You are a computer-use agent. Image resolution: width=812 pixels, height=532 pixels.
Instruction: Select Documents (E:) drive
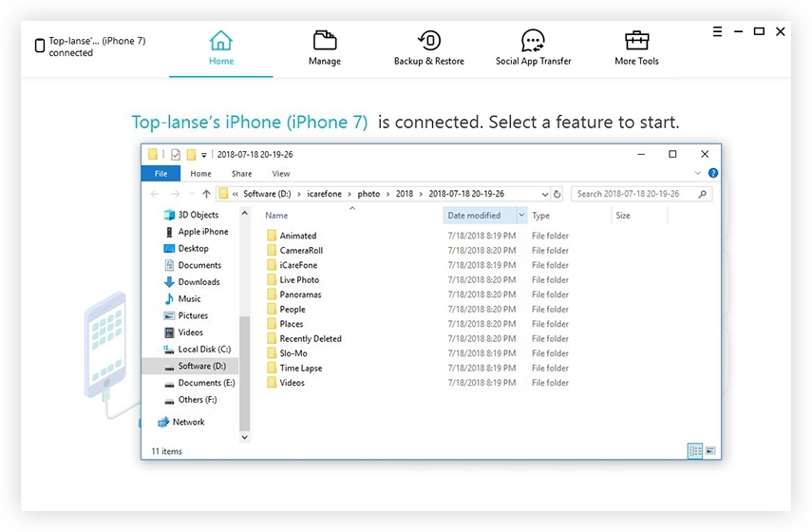coord(199,383)
